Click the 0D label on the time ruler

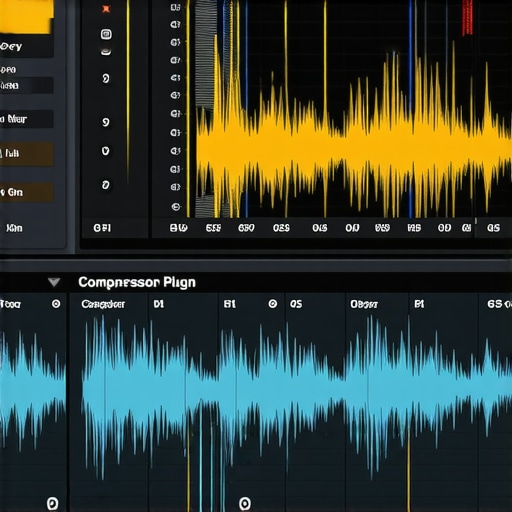point(444,228)
